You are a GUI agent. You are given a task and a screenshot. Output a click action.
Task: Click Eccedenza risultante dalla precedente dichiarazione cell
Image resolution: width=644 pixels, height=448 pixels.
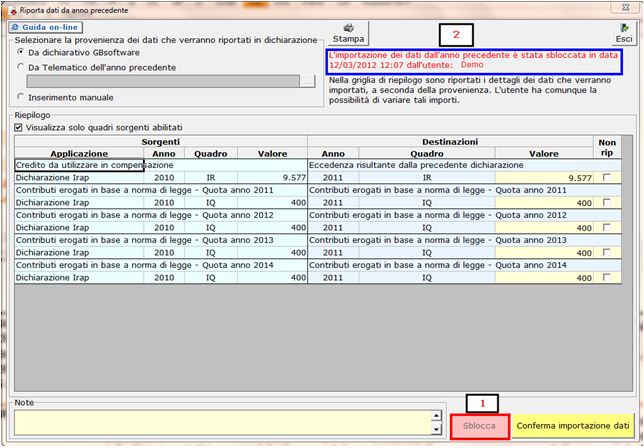pyautogui.click(x=464, y=165)
